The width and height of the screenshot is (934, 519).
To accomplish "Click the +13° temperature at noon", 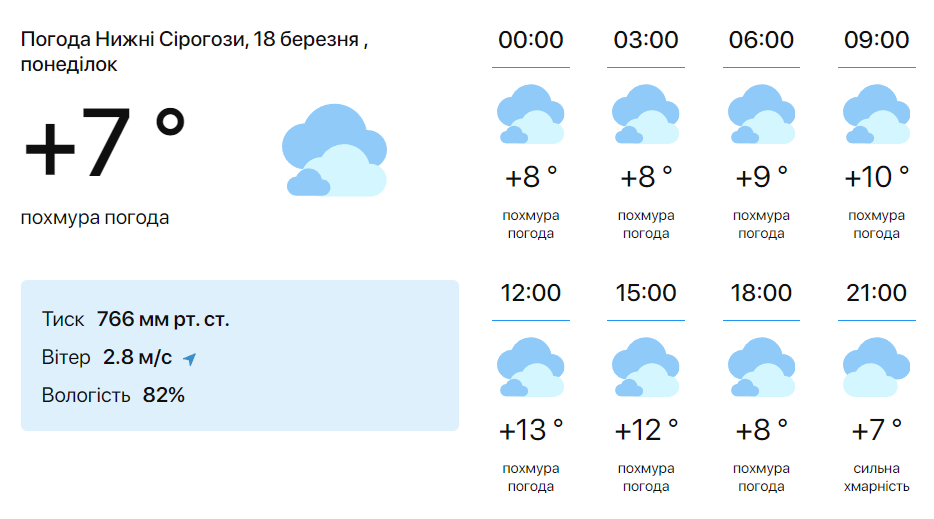I will (x=531, y=430).
